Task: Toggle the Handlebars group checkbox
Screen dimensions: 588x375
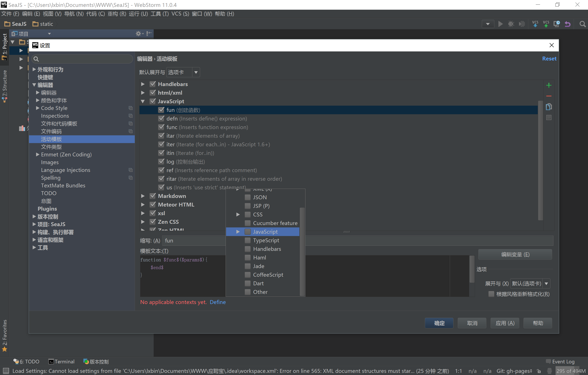Action: pos(153,84)
